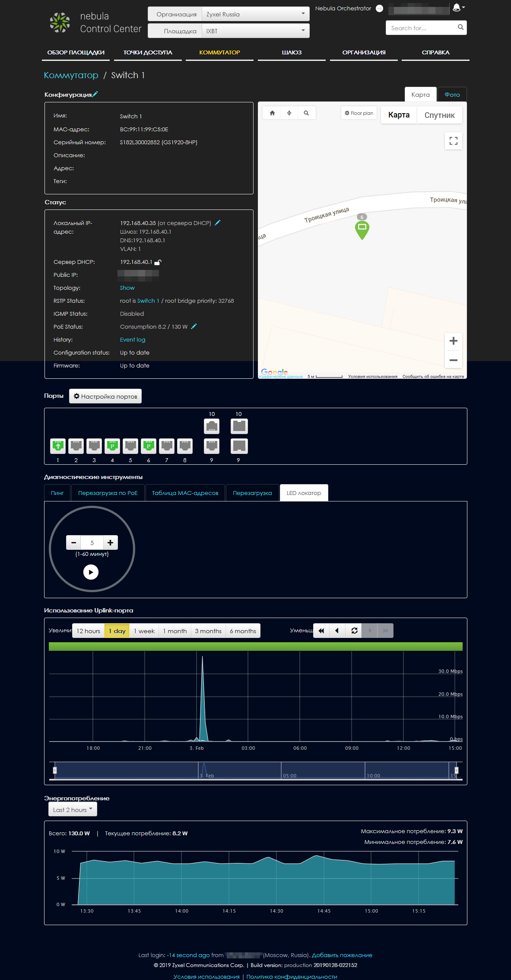Image resolution: width=511 pixels, height=980 pixels.
Task: Edit local IP address pencil icon
Action: [x=218, y=222]
